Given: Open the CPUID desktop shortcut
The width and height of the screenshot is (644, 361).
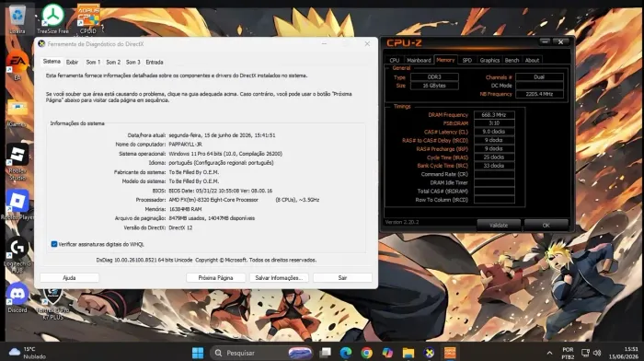Looking at the screenshot, I should click(88, 19).
